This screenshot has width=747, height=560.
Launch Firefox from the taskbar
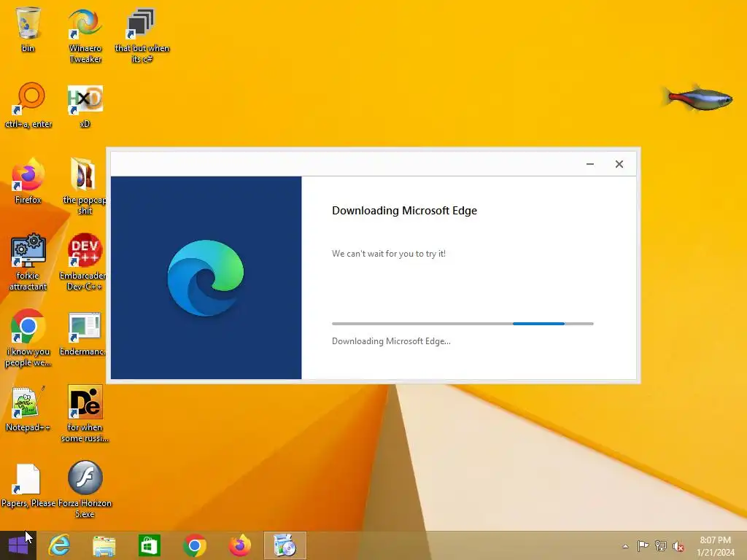point(239,545)
